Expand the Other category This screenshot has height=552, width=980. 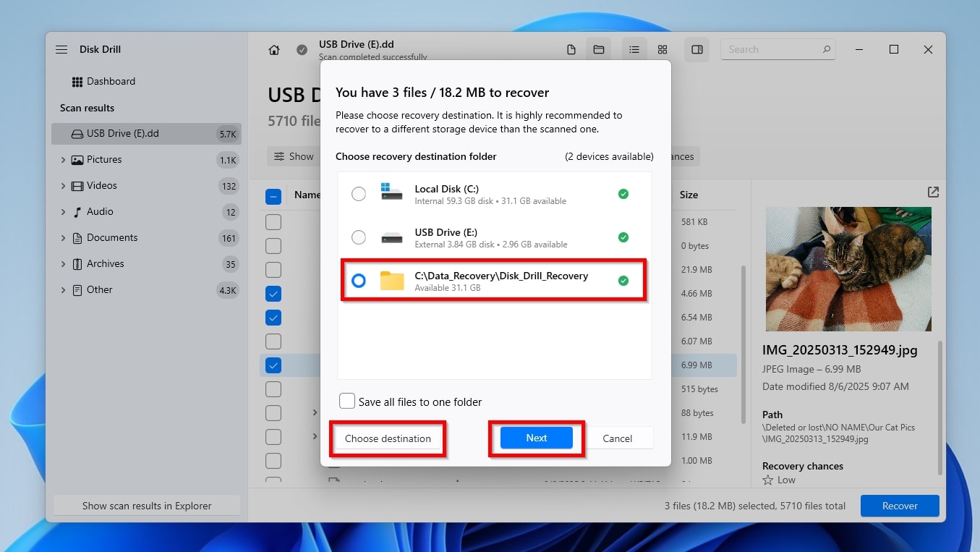(63, 290)
